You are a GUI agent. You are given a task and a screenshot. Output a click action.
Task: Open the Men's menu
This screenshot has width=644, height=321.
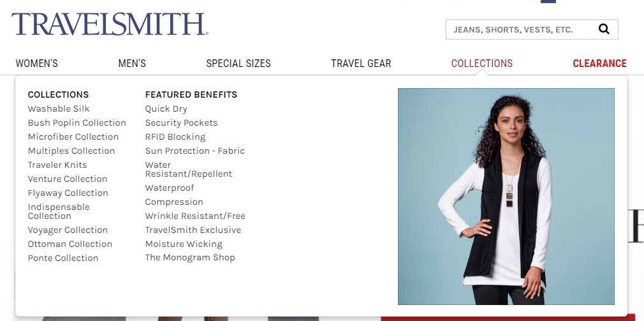[132, 63]
